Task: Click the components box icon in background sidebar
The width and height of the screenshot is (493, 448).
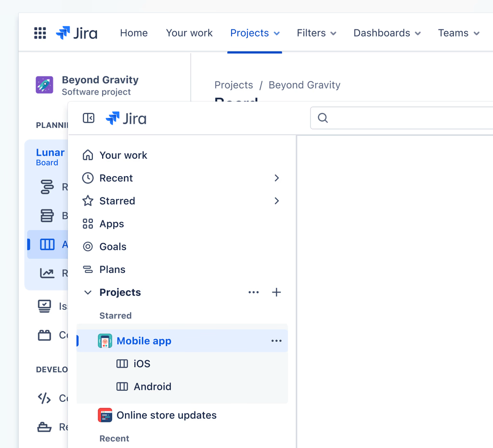Action: click(x=44, y=335)
